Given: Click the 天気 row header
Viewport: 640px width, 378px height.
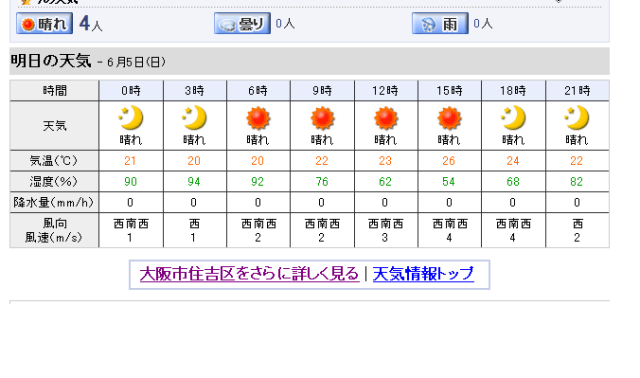Looking at the screenshot, I should (x=54, y=126).
